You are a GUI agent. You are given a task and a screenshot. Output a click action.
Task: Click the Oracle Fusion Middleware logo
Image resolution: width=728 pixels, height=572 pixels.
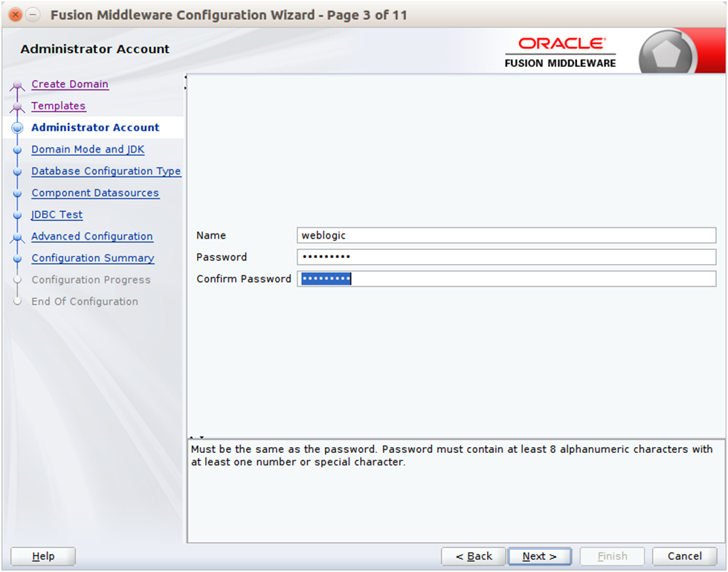pos(561,53)
